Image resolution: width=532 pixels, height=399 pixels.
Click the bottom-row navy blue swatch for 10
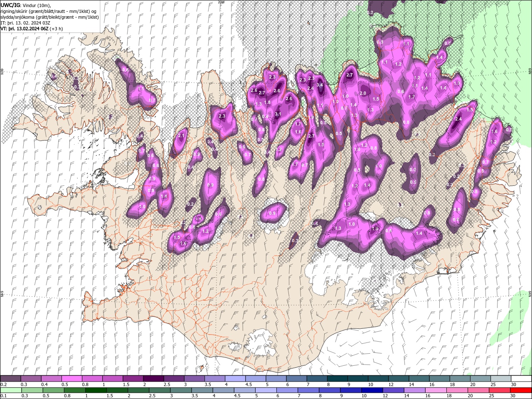372,390
